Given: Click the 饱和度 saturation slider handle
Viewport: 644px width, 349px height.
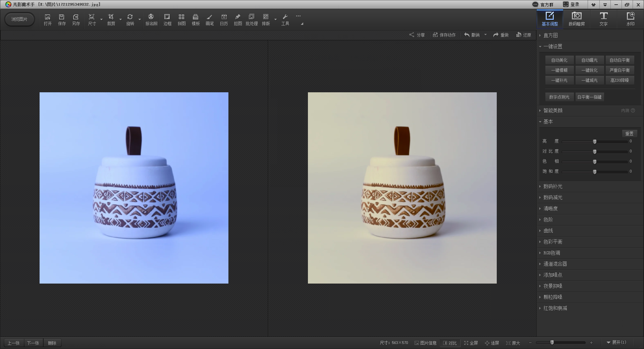Looking at the screenshot, I should coord(595,172).
